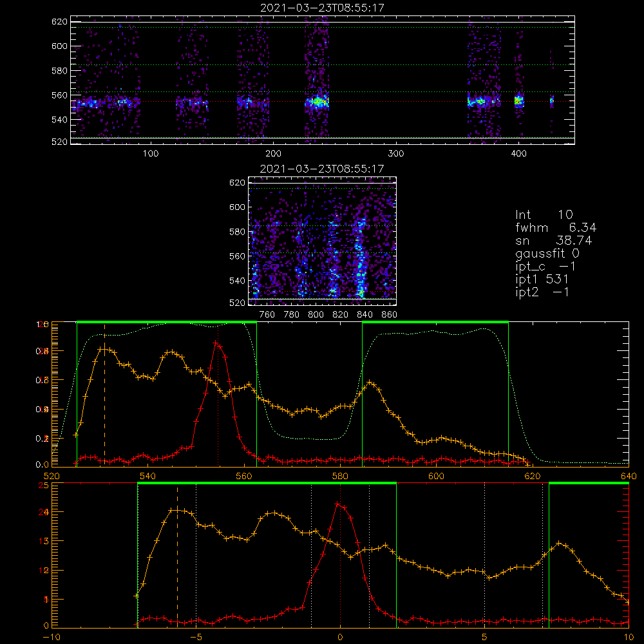644x644 pixels.
Task: Click the 'sn 38.74' readout line
Action: [553, 240]
